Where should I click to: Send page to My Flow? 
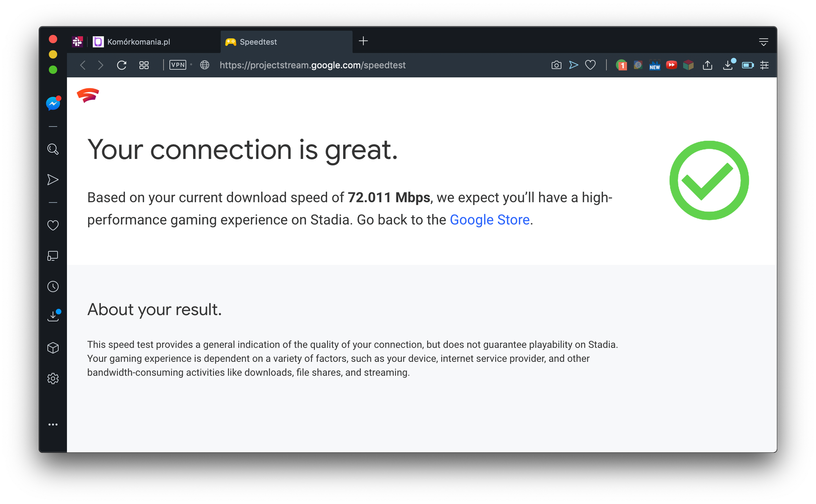(574, 65)
